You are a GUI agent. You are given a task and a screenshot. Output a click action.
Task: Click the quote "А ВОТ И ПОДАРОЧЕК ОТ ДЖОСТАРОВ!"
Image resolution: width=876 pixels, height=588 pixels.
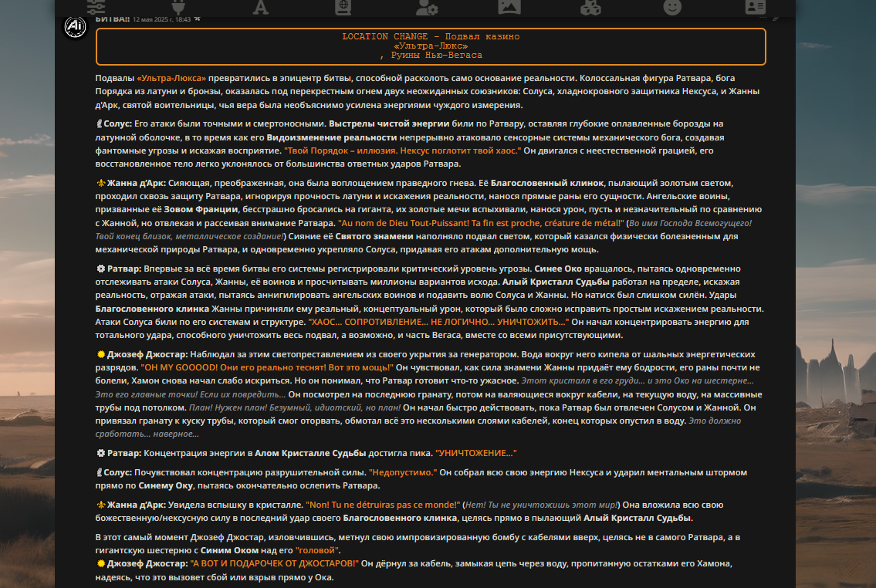point(274,563)
